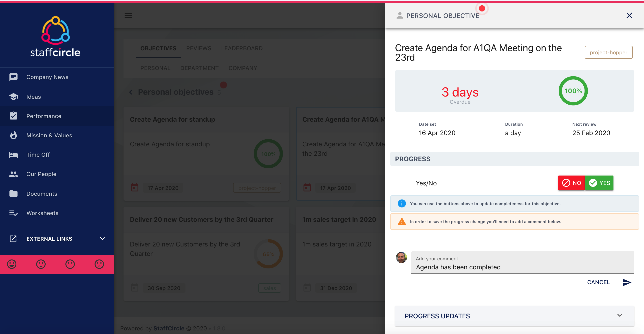Click the project-hopper tag on standup card
The width and height of the screenshot is (644, 334).
tap(257, 188)
